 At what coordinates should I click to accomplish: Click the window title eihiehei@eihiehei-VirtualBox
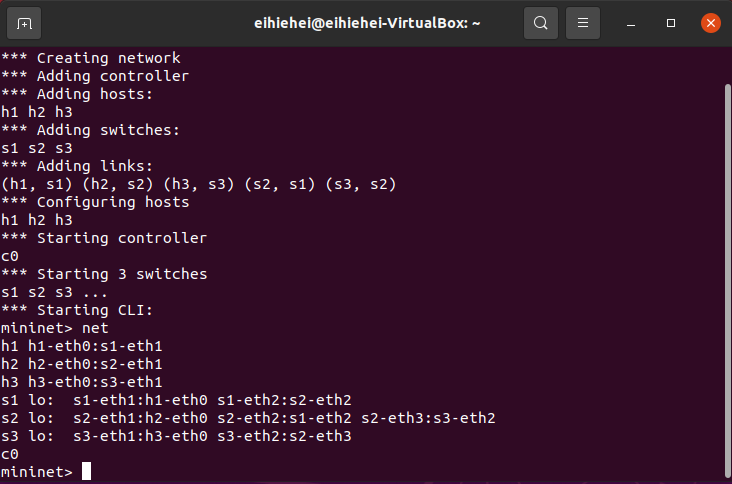coord(365,22)
